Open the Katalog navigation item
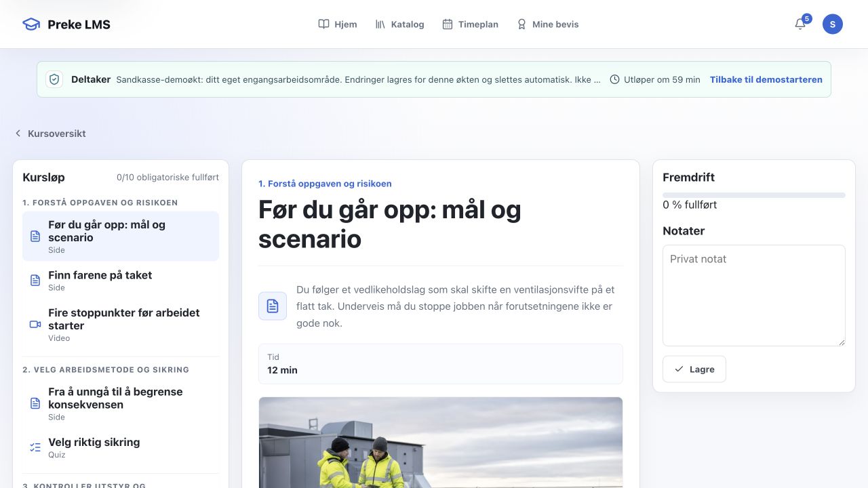 point(399,24)
